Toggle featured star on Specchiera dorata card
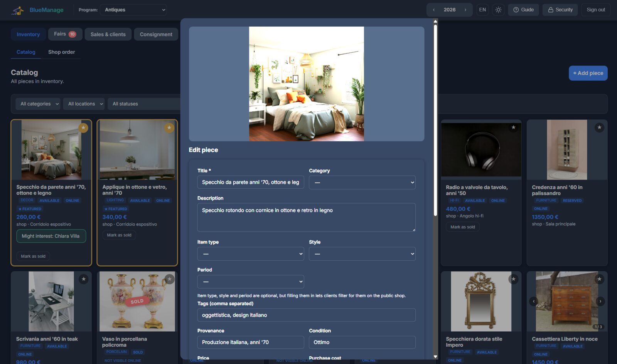Viewport: 617px width, 364px height. pyautogui.click(x=513, y=279)
